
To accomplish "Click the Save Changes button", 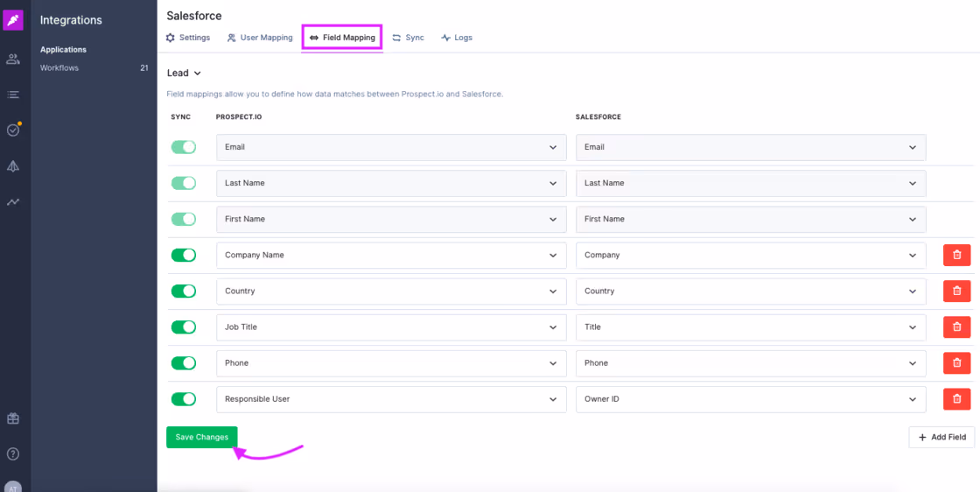I will click(x=202, y=437).
